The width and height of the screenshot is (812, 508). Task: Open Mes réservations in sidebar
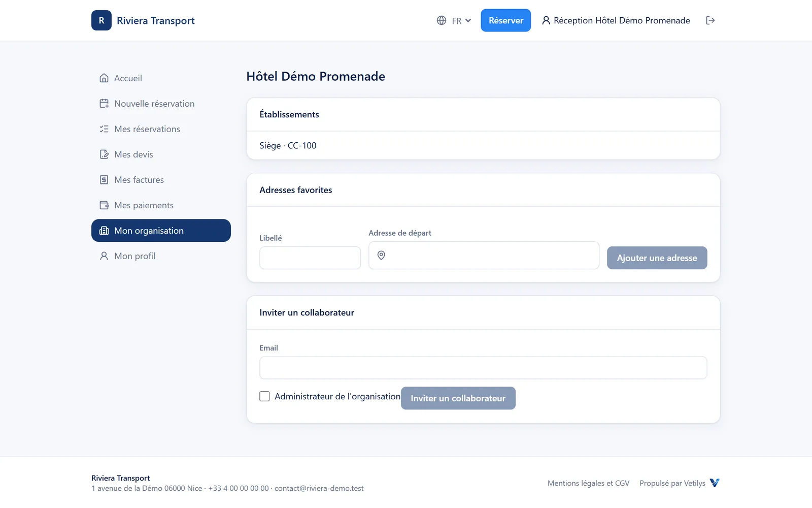tap(161, 129)
